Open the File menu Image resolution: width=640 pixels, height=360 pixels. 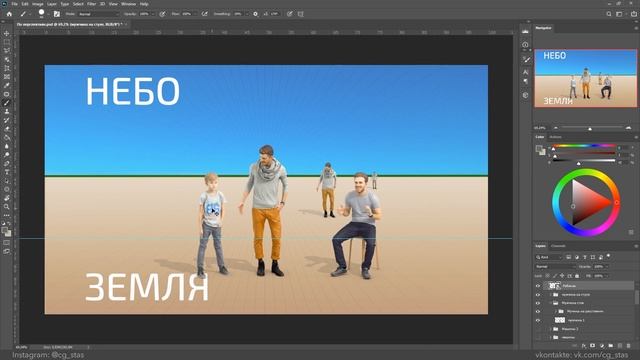(14, 4)
